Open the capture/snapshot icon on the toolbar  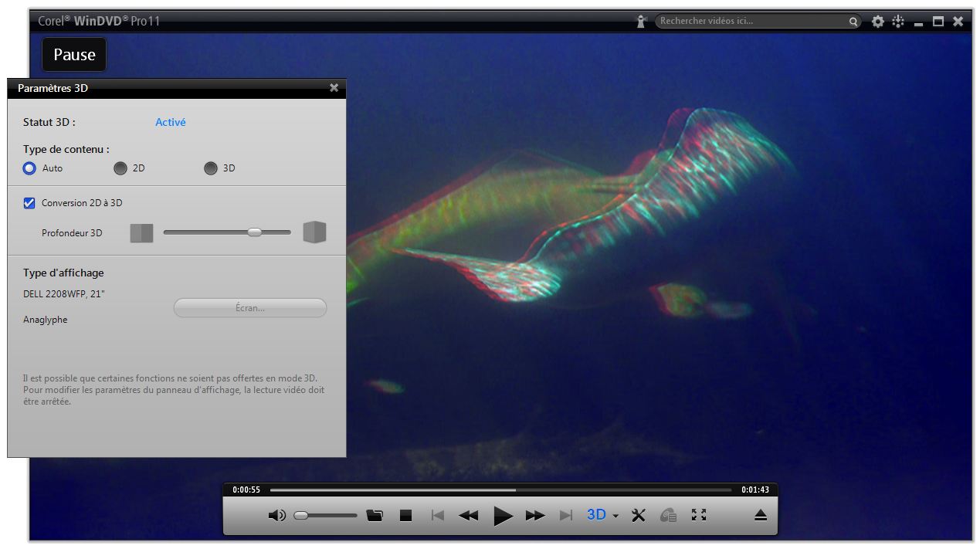tap(667, 514)
